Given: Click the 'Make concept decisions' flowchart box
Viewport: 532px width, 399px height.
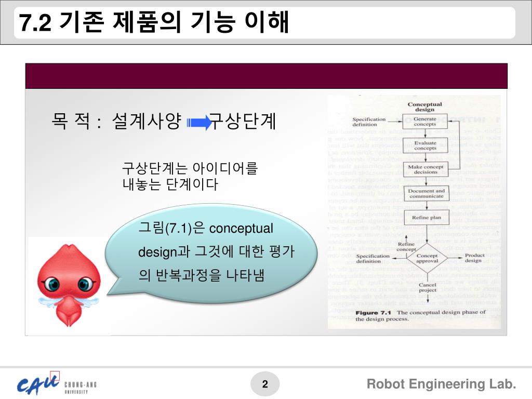Looking at the screenshot, I should (x=425, y=169).
